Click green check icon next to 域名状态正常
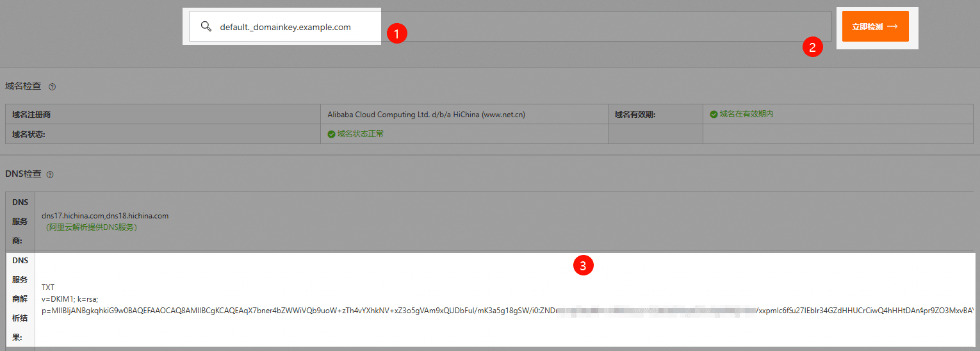 click(331, 134)
